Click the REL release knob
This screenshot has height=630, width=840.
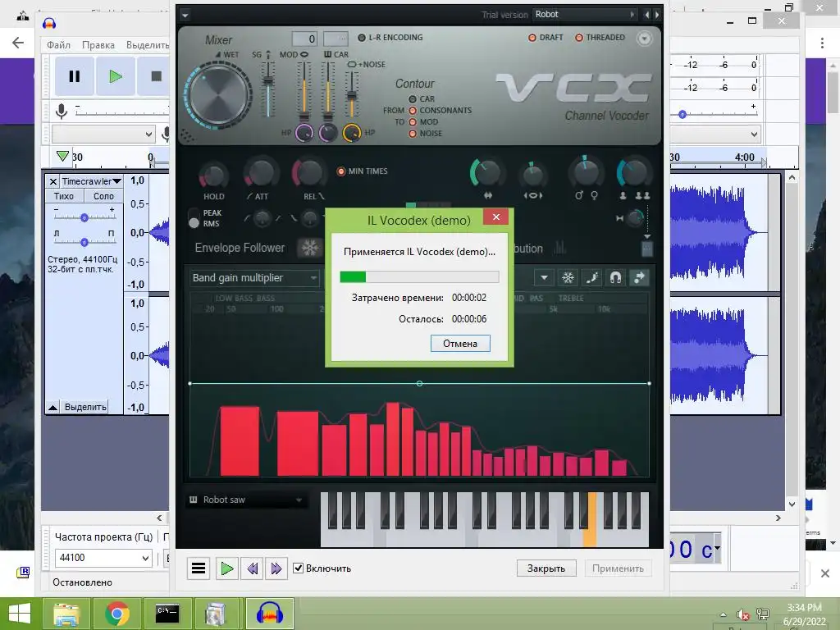[x=308, y=173]
